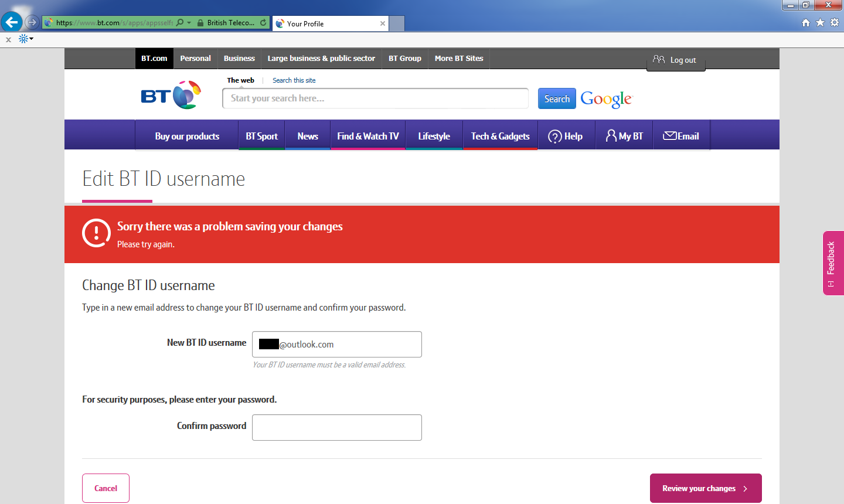
Task: Select the "Search this site" option
Action: tap(294, 80)
